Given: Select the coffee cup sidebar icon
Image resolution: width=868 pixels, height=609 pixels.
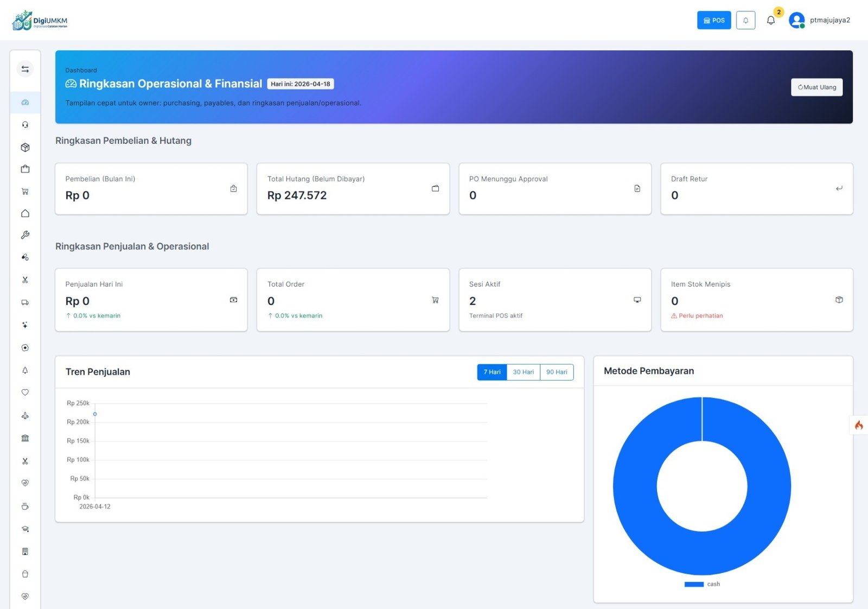Looking at the screenshot, I should 25,506.
